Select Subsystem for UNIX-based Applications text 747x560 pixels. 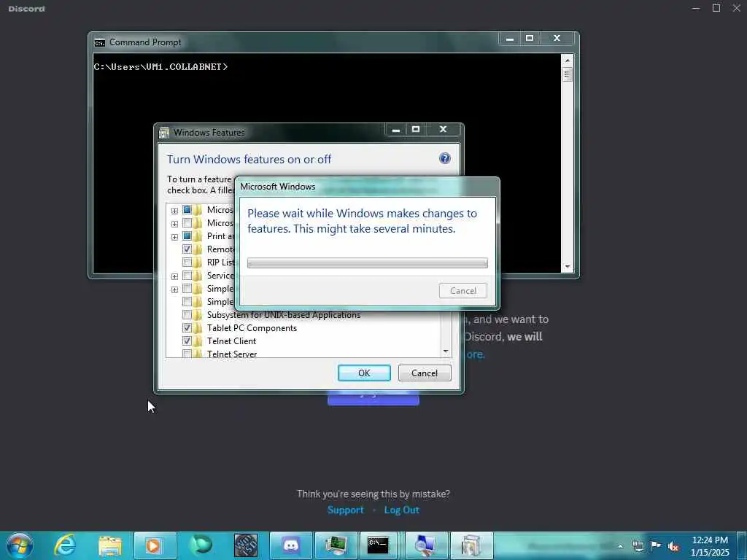click(284, 315)
